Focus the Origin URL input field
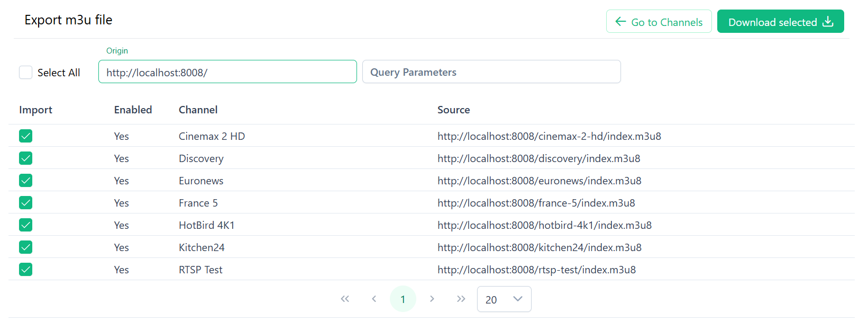The width and height of the screenshot is (868, 321). point(227,72)
